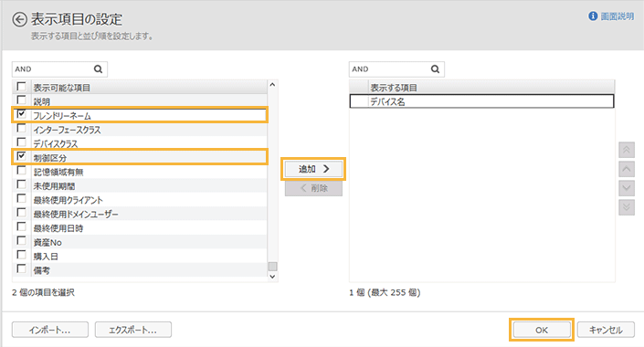Check the 備考 checkbox
644x347 pixels.
tap(21, 269)
